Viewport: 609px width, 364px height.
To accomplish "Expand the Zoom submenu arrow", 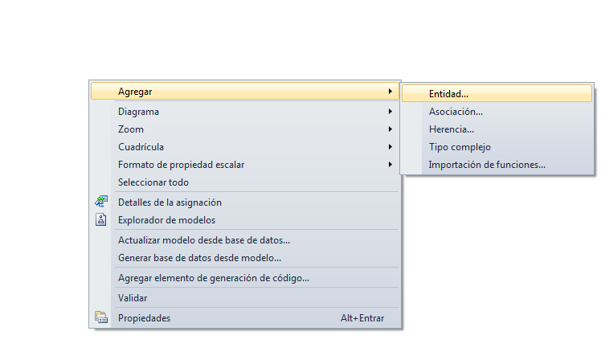I will pos(390,129).
